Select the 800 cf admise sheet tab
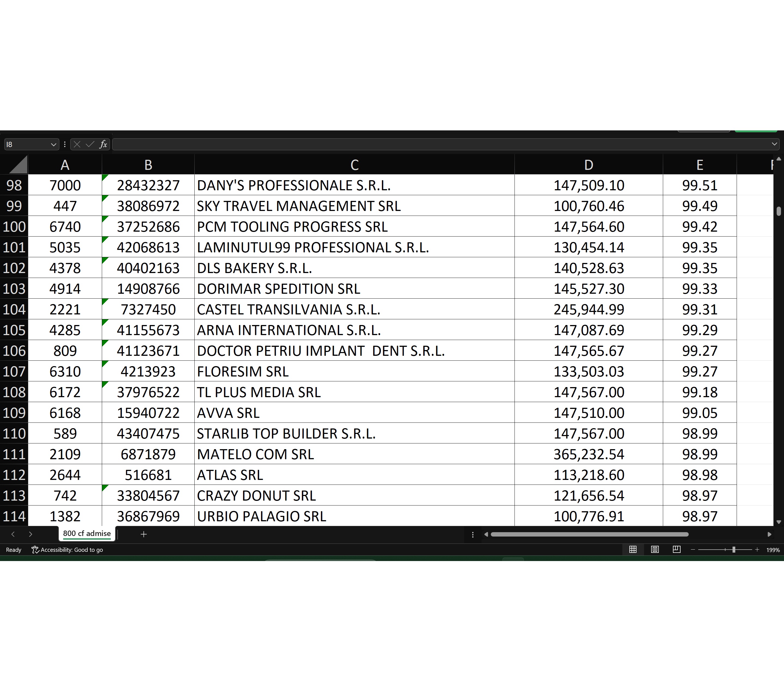 point(87,534)
